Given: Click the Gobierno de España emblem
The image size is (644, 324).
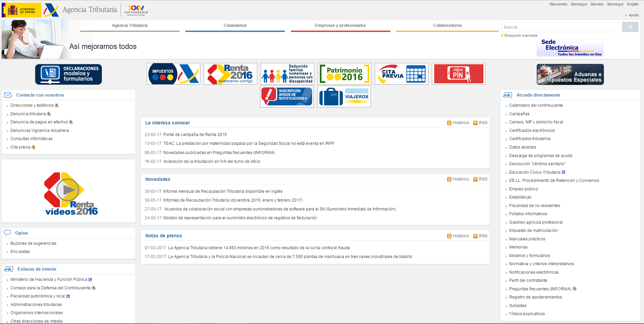Looking at the screenshot, I should [22, 10].
